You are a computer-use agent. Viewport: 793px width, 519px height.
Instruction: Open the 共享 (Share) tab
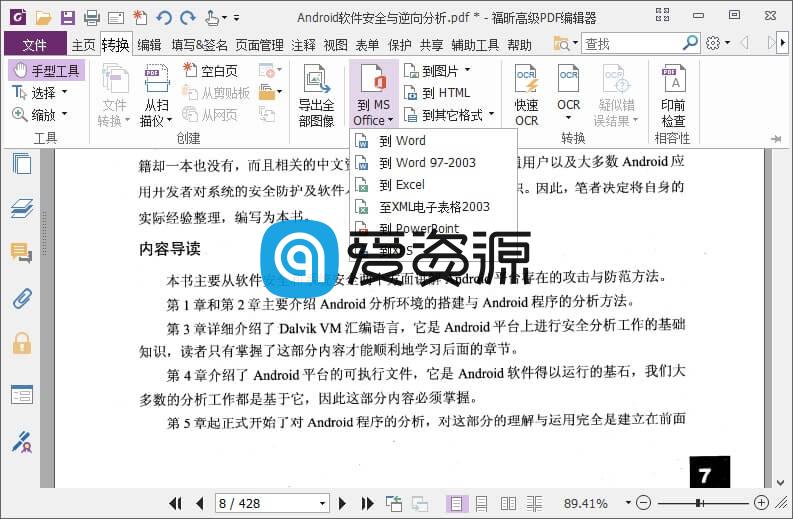pos(431,45)
